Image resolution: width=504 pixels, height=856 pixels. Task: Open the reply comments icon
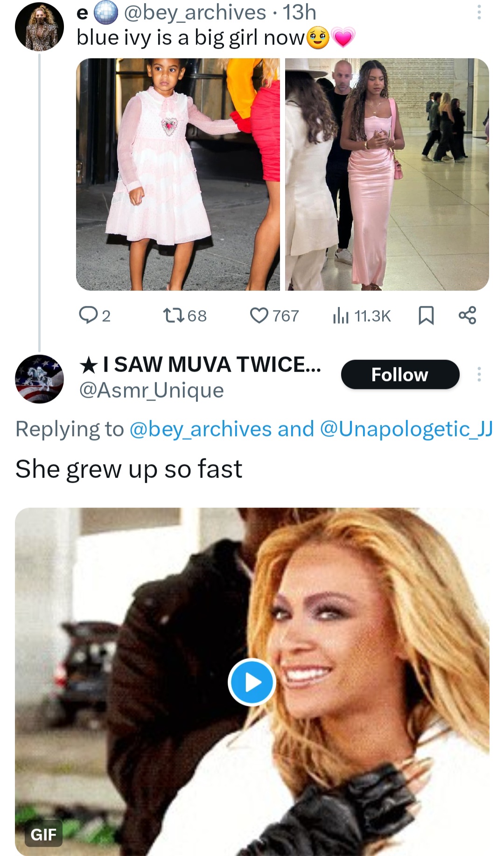87,316
